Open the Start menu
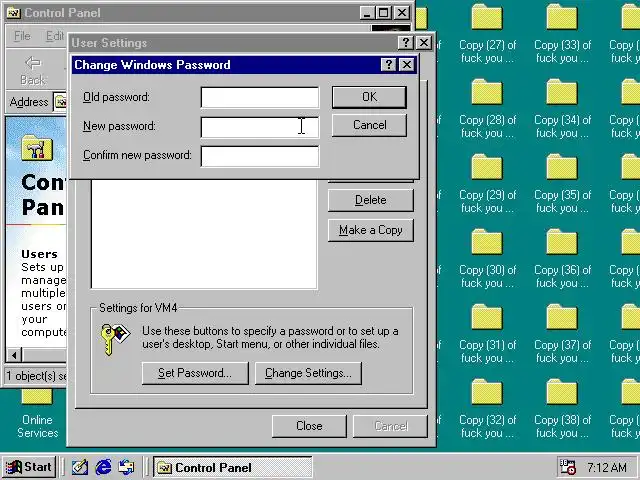The image size is (640, 480). [29, 467]
